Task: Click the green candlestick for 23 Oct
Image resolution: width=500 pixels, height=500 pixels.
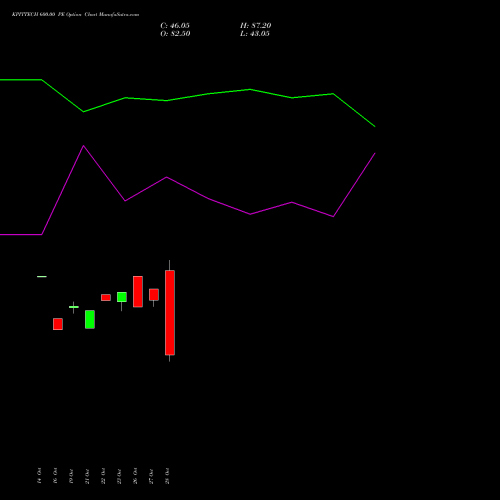Action: (x=122, y=297)
